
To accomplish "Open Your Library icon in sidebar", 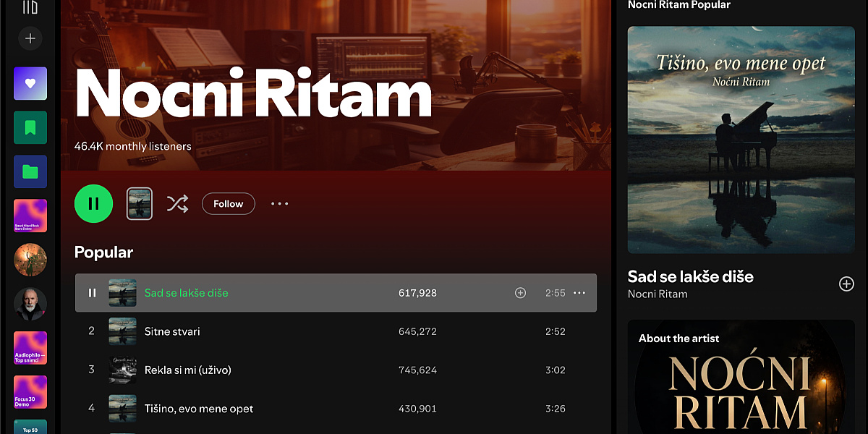I will click(30, 7).
